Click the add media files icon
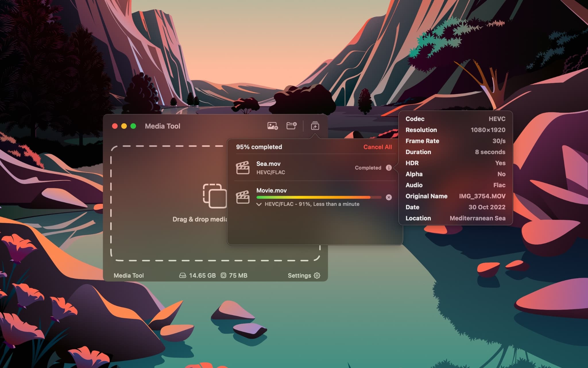The width and height of the screenshot is (588, 368). 272,126
